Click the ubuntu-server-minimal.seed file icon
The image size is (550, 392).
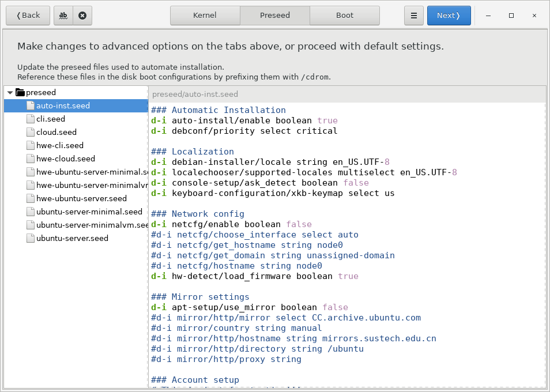click(x=31, y=212)
